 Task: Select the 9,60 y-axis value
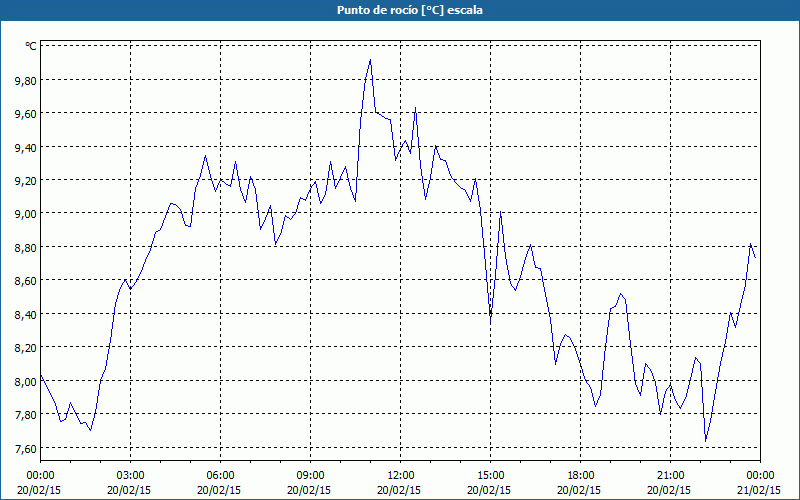click(26, 113)
